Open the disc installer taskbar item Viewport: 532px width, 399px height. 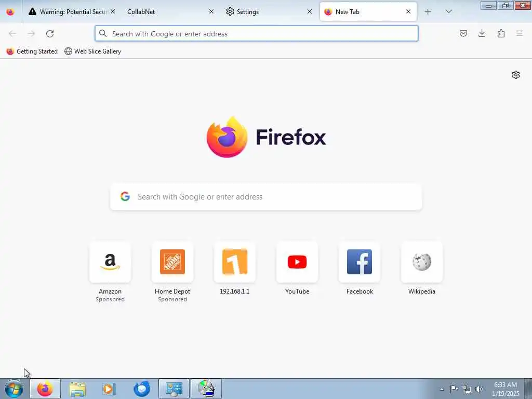(x=206, y=389)
